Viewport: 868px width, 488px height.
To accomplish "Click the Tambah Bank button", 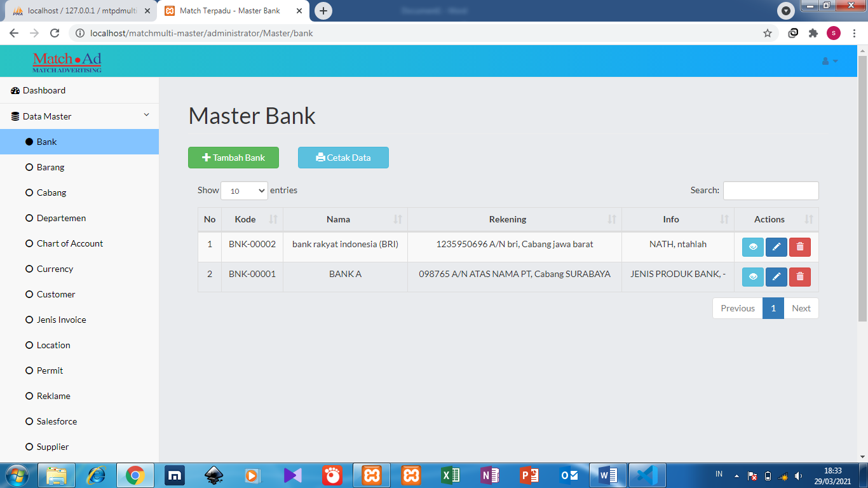I will [x=233, y=158].
